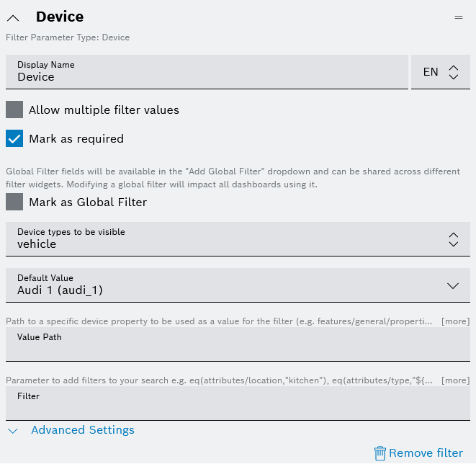This screenshot has height=464, width=476.
Task: Click the Value Path input field
Action: (238, 344)
